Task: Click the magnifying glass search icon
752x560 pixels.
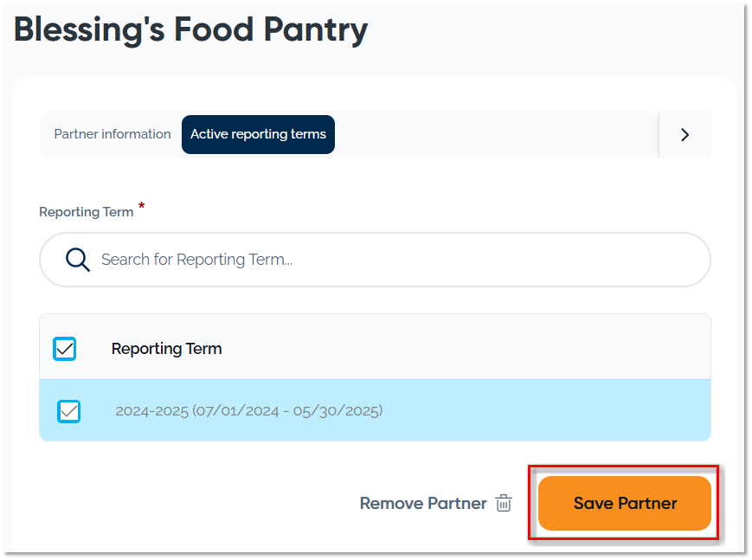Action: point(78,260)
